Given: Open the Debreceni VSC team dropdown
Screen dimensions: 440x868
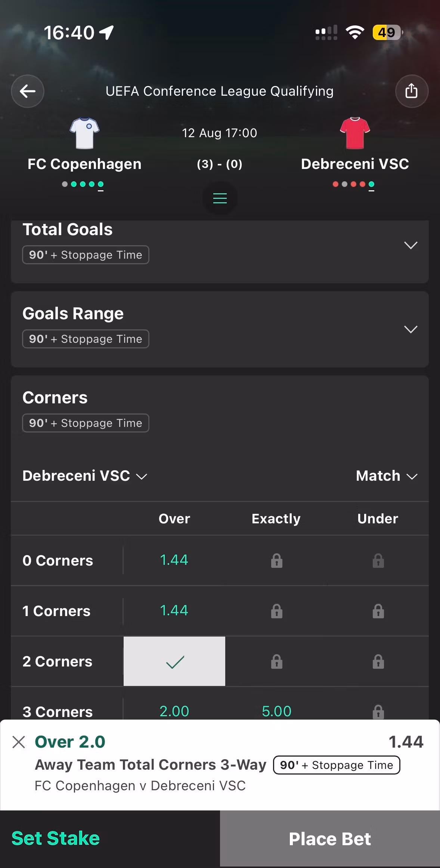Looking at the screenshot, I should point(85,476).
